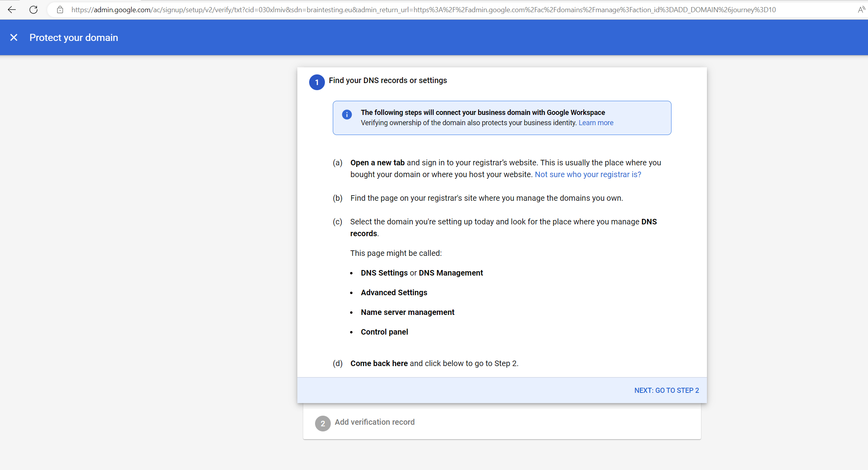Click the X to exit Protect your domain setup
Viewport: 868px width, 470px height.
(14, 37)
